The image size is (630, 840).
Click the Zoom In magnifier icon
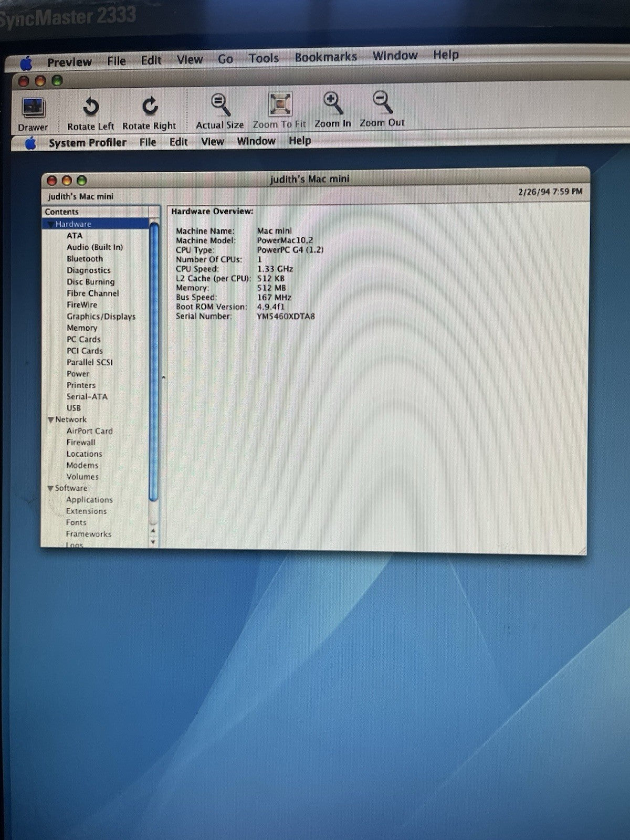(x=333, y=103)
